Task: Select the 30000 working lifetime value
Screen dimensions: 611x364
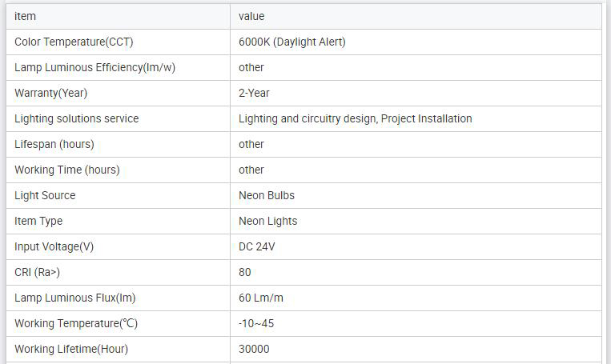Action: (x=254, y=349)
